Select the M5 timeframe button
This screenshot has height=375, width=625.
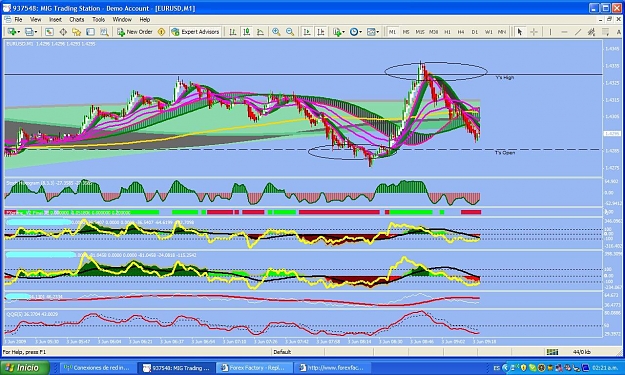[406, 32]
